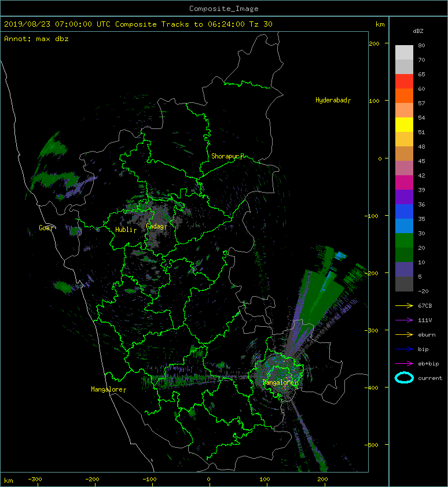This screenshot has width=448, height=487.
Task: Click the blue arrow beside bip
Action: click(x=404, y=349)
